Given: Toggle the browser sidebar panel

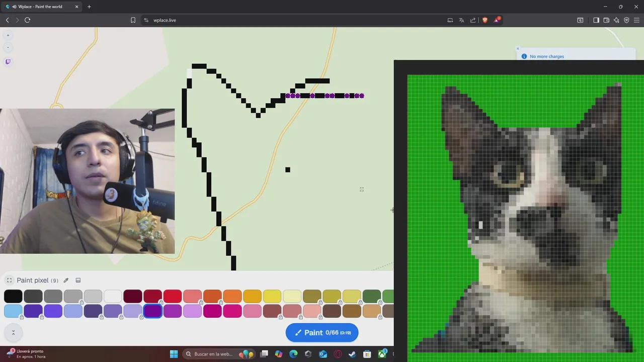Looking at the screenshot, I should coord(596,20).
